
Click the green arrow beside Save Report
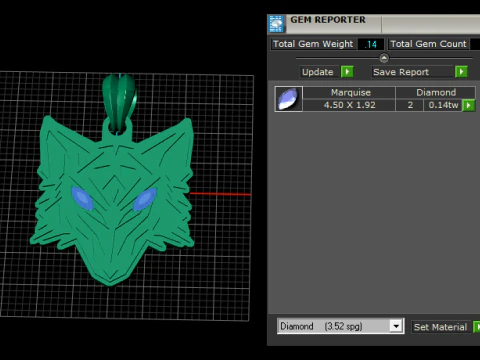pyautogui.click(x=461, y=72)
